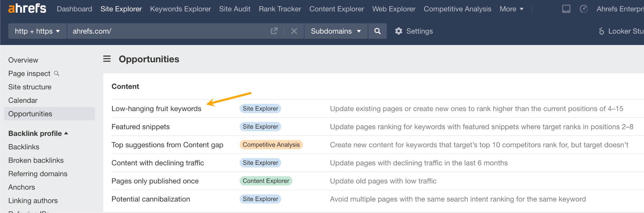Click Site Explorer tag on cannibalization row
Screen dimensions: 644x213
click(x=260, y=199)
